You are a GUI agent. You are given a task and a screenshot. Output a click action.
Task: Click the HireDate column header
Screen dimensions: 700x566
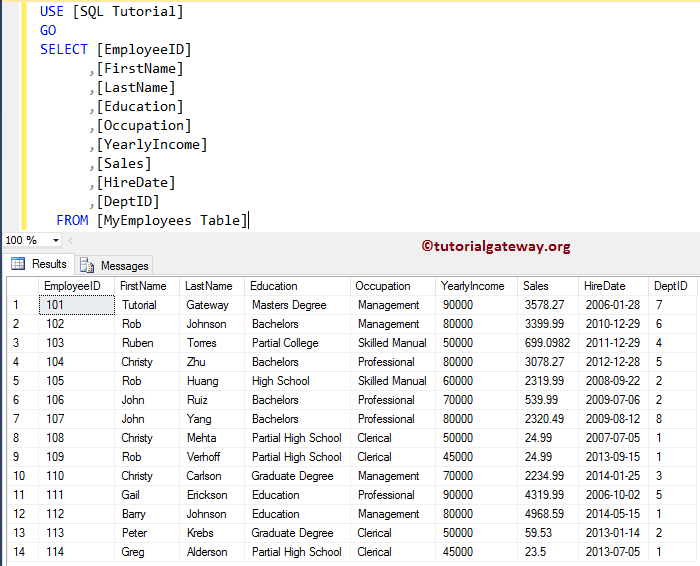(x=605, y=286)
